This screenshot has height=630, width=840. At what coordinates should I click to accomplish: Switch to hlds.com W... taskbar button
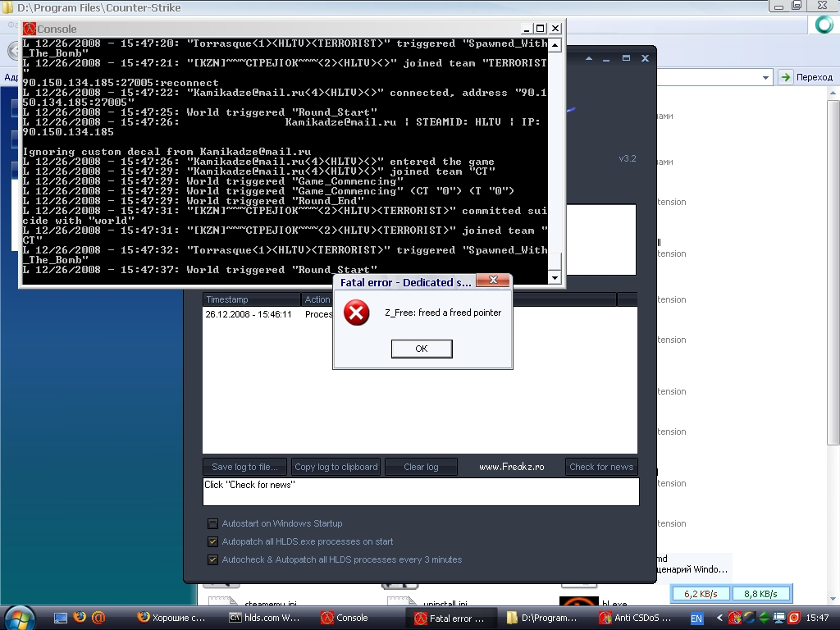pos(265,619)
